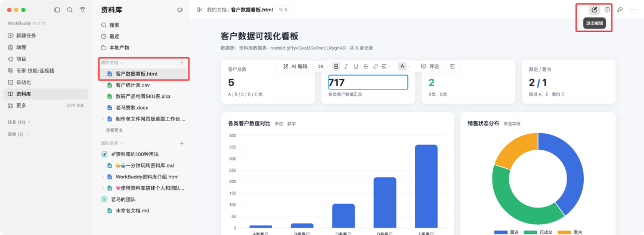Open 老马的团队 space
Screen dimensions: 644x235
[142, 199]
